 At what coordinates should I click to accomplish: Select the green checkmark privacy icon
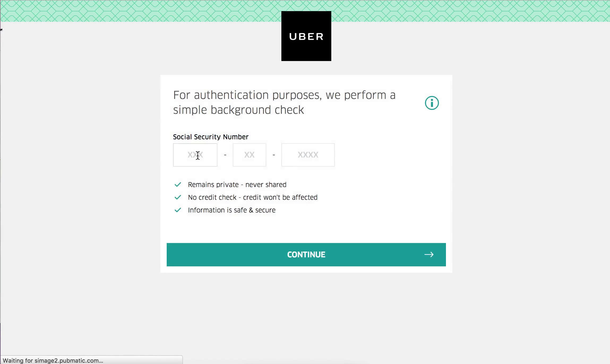pyautogui.click(x=178, y=184)
